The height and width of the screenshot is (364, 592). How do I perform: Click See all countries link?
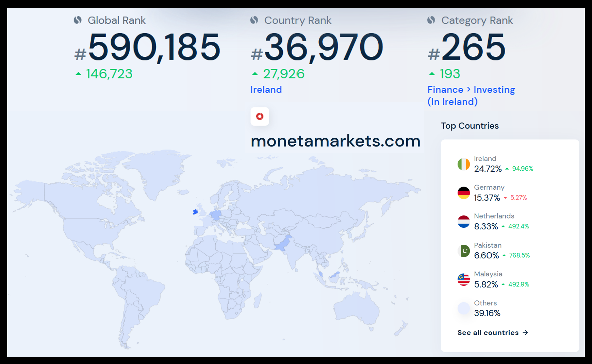[x=488, y=333]
